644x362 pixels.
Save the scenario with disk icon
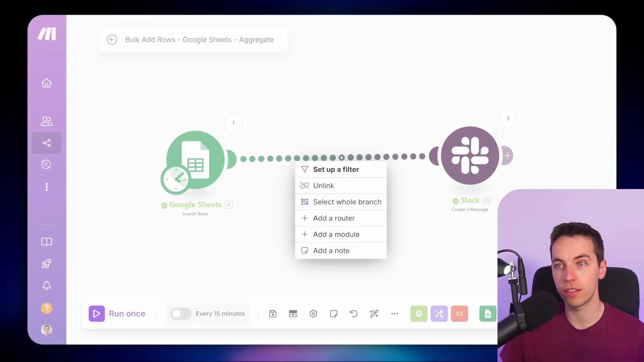click(273, 314)
